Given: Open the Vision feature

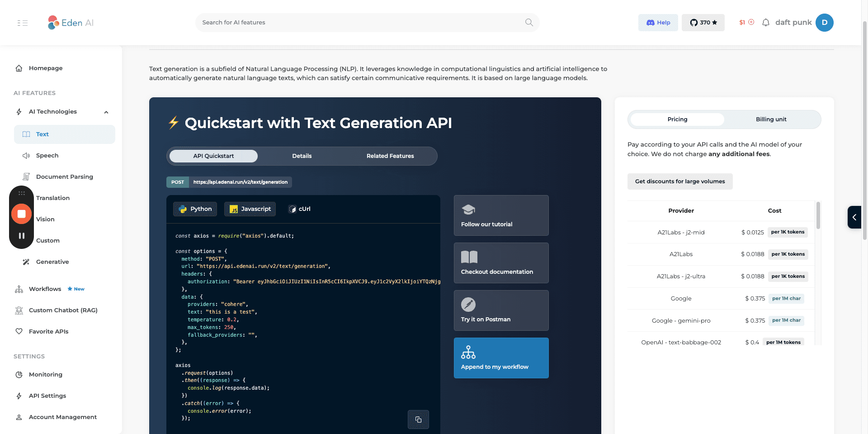Looking at the screenshot, I should pos(45,219).
